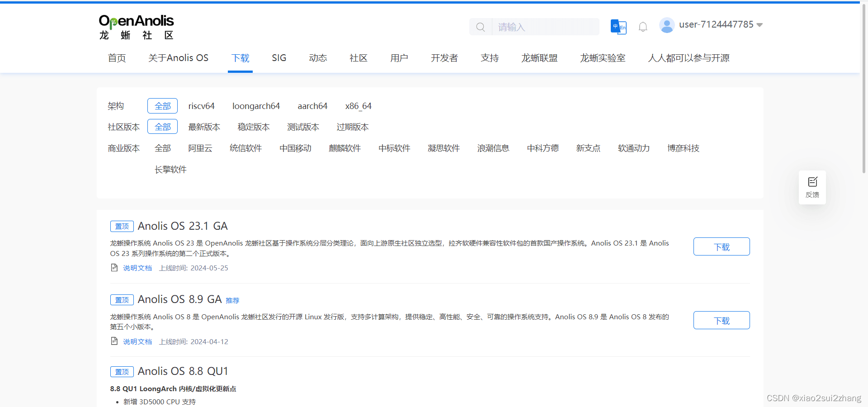868x407 pixels.
Task: Open the 开发者 navigation item
Action: point(444,58)
